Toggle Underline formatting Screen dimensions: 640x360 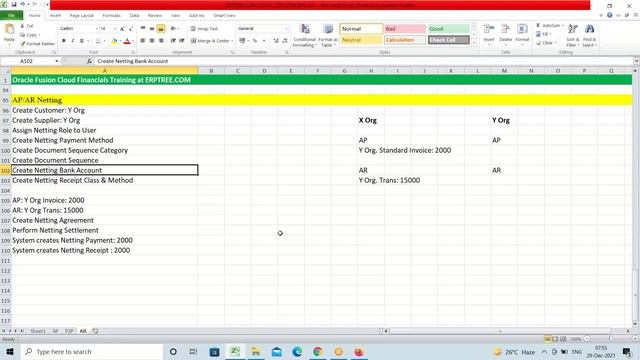pyautogui.click(x=82, y=41)
